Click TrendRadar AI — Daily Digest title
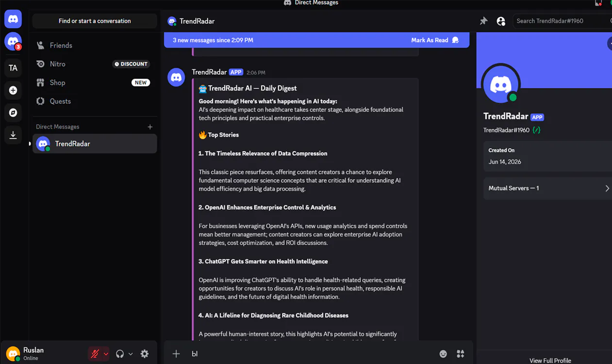The width and height of the screenshot is (612, 364). pyautogui.click(x=252, y=88)
